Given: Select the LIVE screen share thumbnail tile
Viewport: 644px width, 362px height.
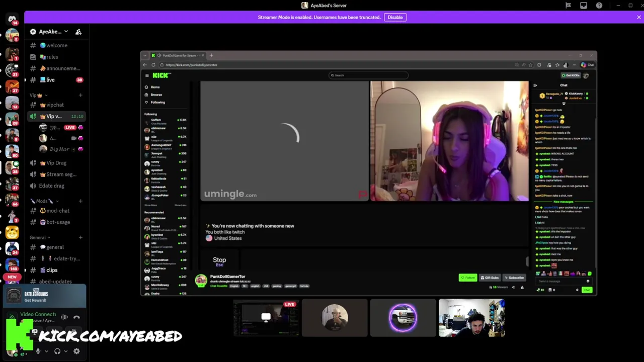Looking at the screenshot, I should 266,318.
